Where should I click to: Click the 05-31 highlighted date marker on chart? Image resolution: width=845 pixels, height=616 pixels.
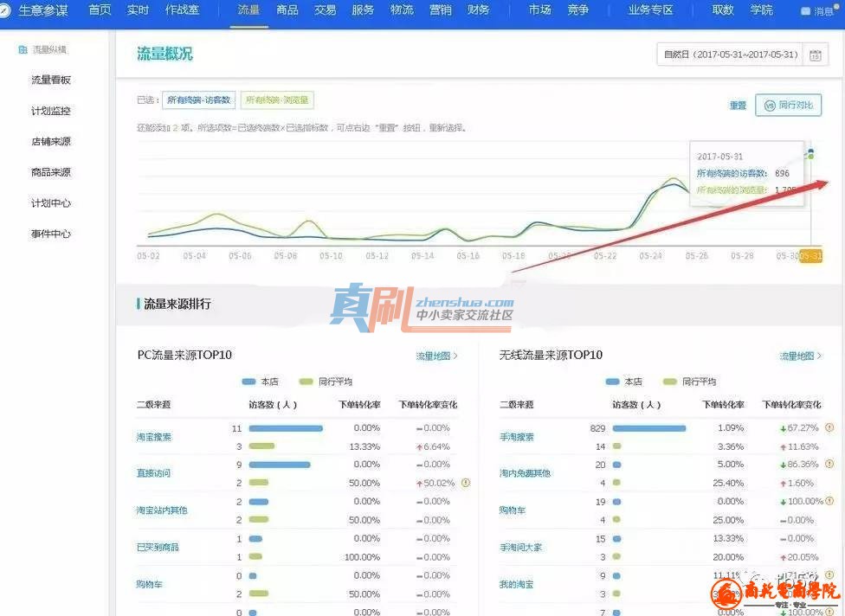click(811, 256)
